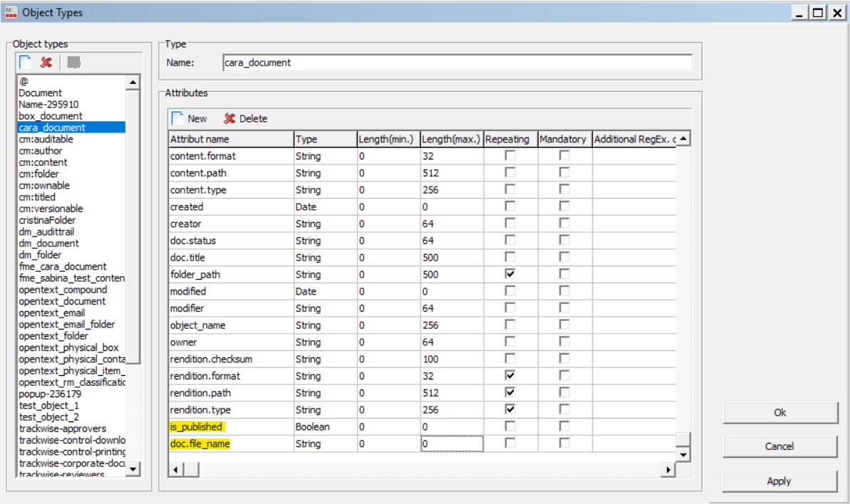Click the Length(max.) column header

pyautogui.click(x=451, y=140)
